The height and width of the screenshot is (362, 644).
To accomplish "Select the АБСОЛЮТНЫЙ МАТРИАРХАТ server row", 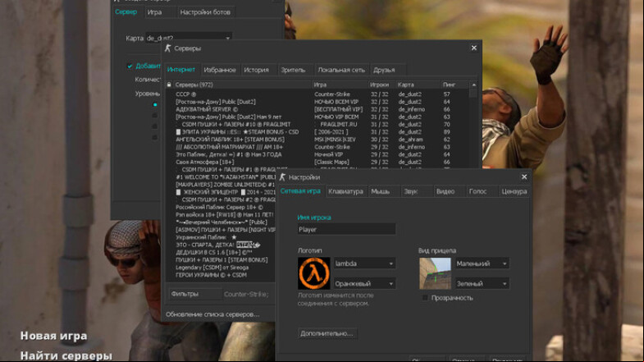I will click(x=317, y=147).
